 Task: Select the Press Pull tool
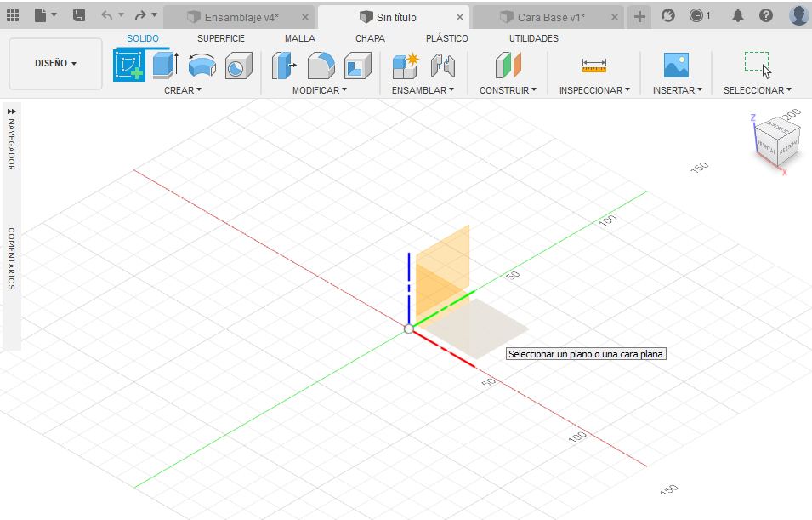point(284,66)
